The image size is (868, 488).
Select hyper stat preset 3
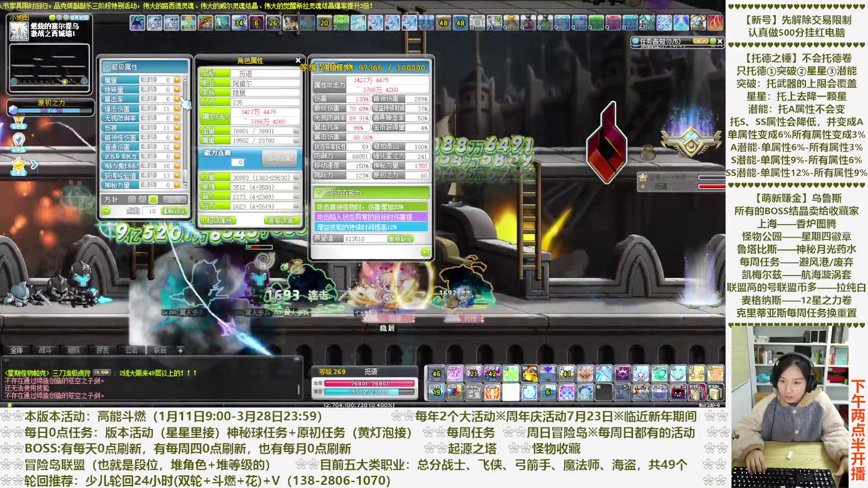[x=153, y=199]
